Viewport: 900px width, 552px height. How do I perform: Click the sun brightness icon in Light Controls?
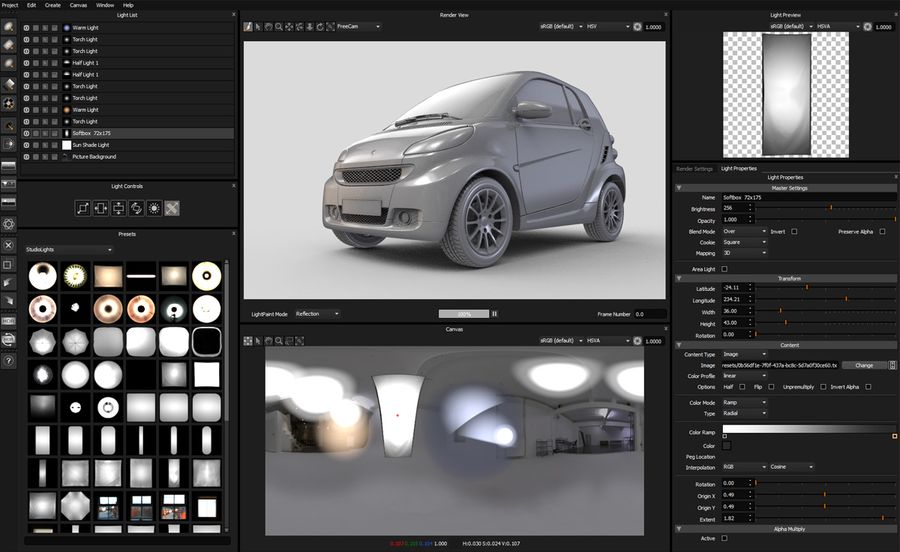(154, 208)
